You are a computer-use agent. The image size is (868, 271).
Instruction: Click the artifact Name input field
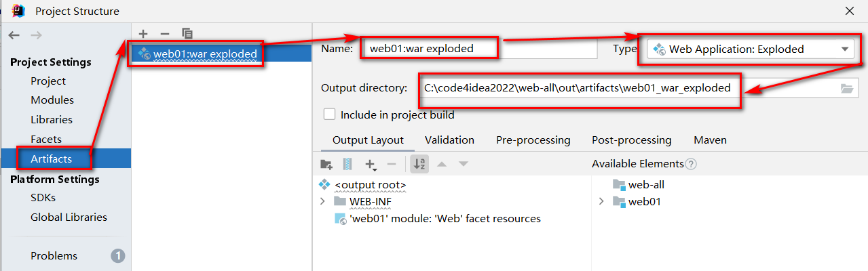[478, 49]
